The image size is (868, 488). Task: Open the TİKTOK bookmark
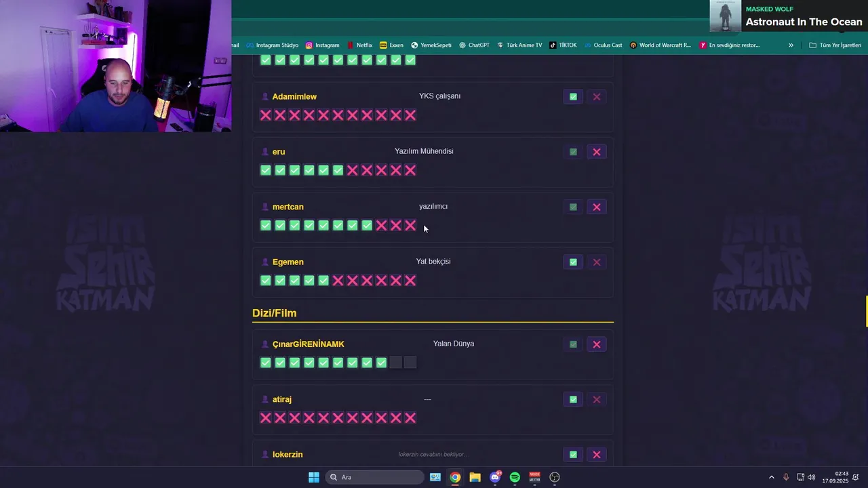click(x=563, y=45)
